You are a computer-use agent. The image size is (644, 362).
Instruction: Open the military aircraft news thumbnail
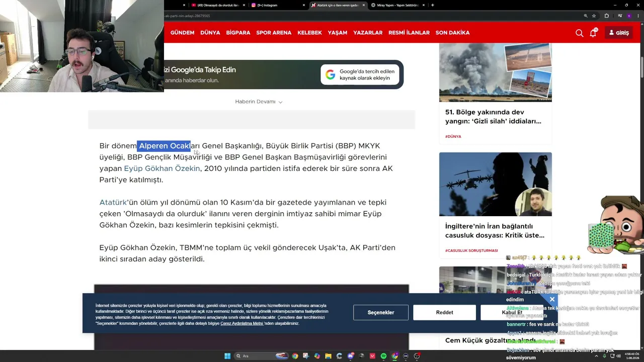coord(496,184)
